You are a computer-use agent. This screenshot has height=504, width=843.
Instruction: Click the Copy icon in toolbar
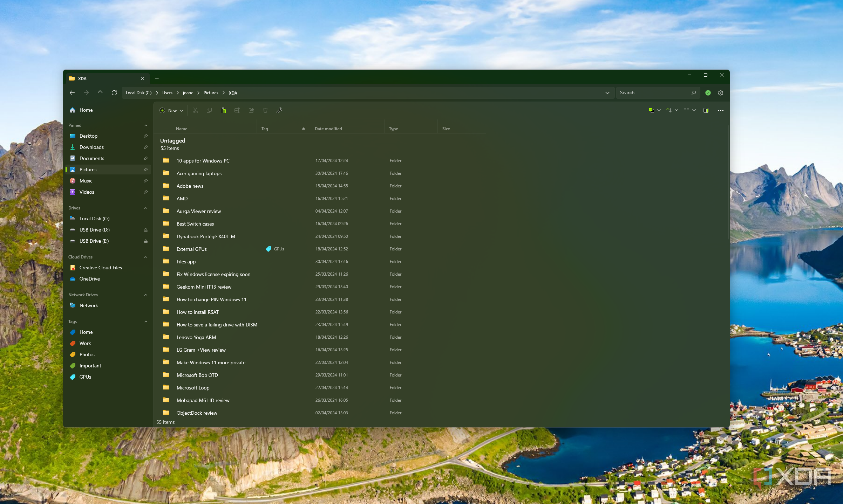tap(209, 110)
